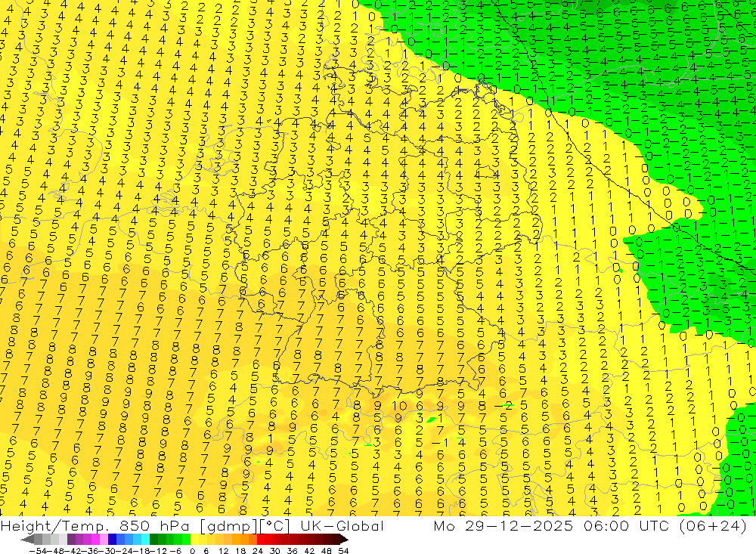The image size is (756, 554).
Task: Click the -42 legend label
Action: coord(73,551)
